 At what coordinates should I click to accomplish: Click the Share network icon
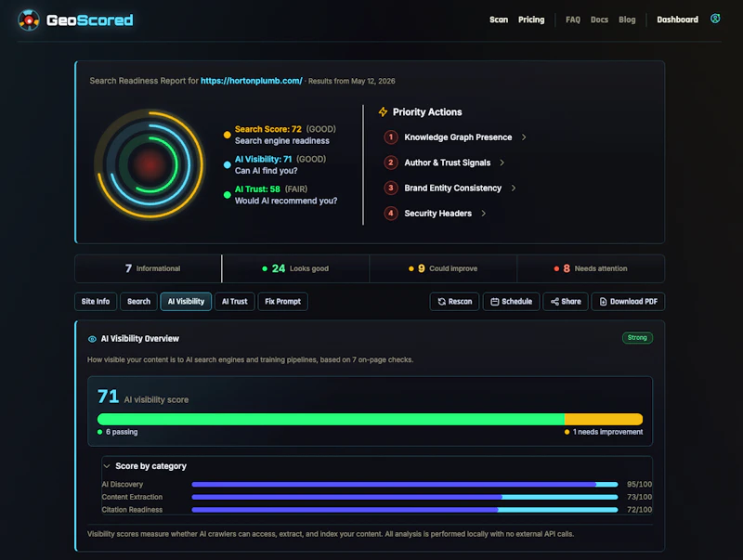[554, 302]
